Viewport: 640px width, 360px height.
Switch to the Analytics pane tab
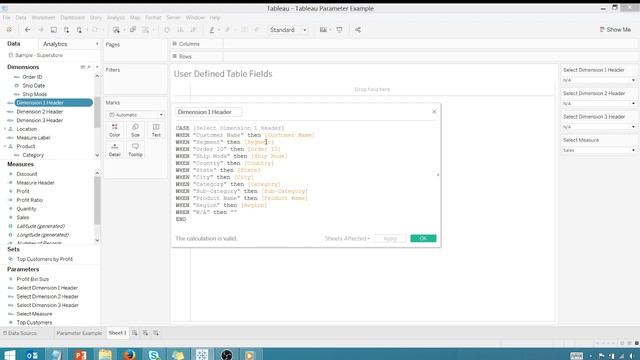(55, 44)
